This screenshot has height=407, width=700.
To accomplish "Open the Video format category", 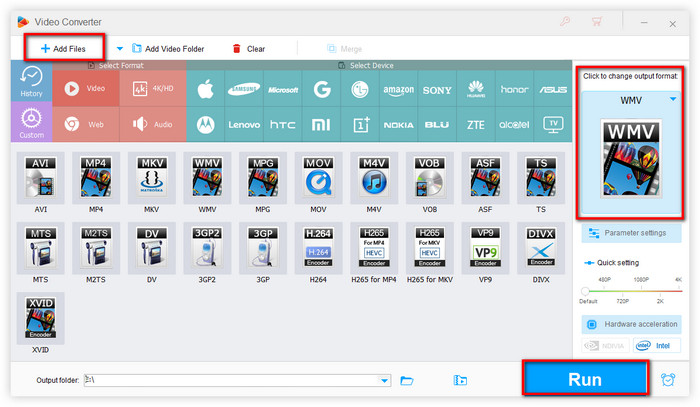I will 86,88.
